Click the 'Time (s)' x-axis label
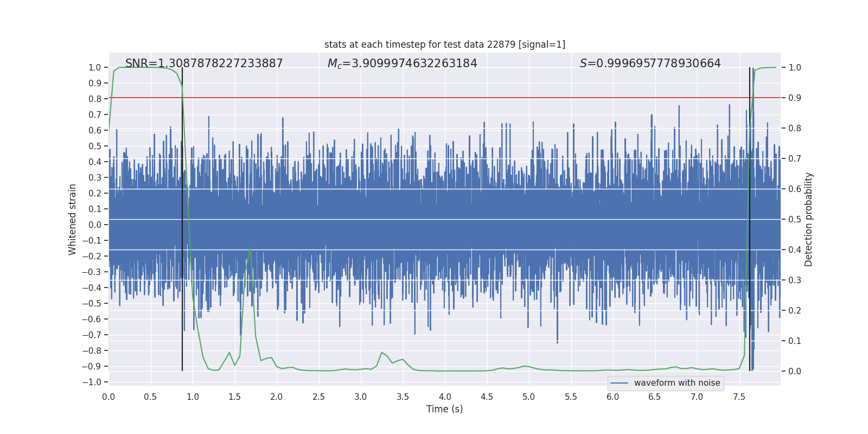868x434 pixels. coord(444,409)
